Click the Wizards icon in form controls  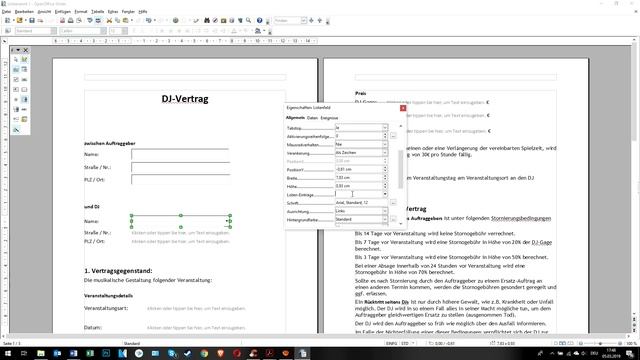(16, 130)
